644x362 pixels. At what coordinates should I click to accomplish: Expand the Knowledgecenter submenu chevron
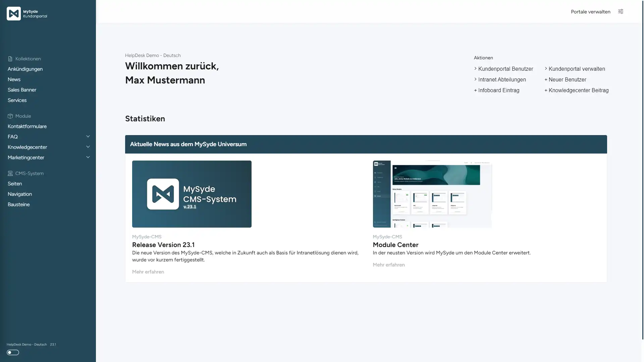point(88,147)
